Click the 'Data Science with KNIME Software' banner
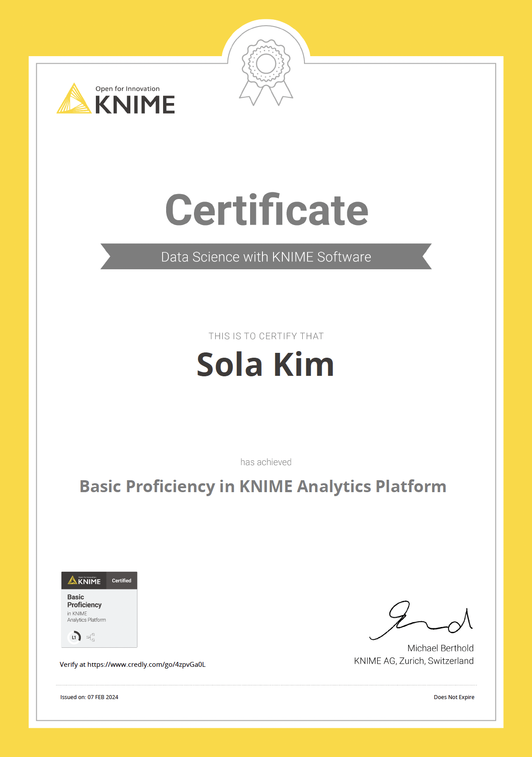The width and height of the screenshot is (532, 757). pos(266,256)
